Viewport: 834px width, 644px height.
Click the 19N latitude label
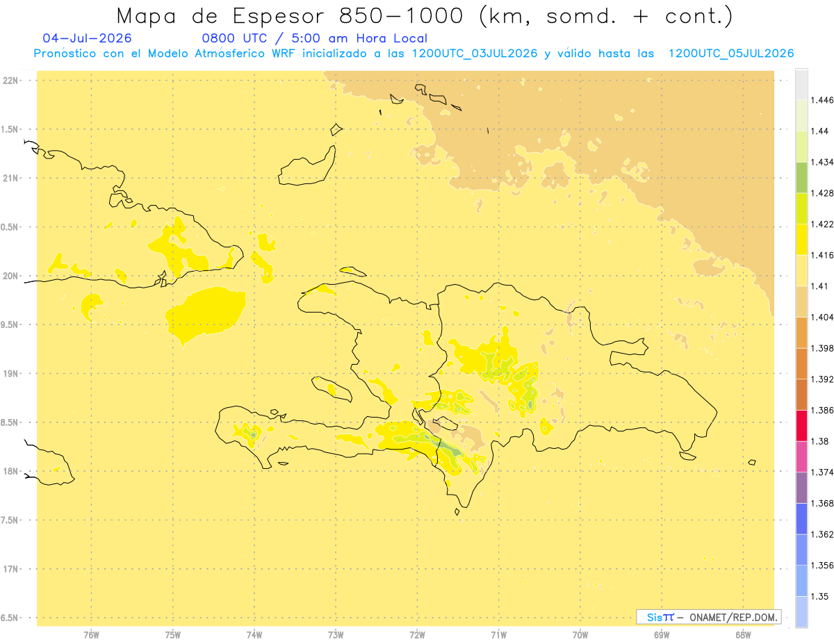point(10,374)
